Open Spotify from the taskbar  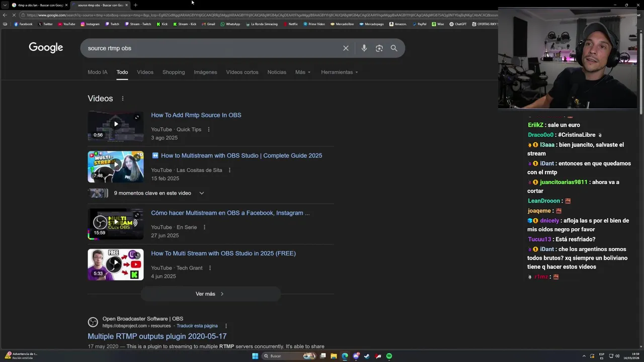pyautogui.click(x=389, y=356)
